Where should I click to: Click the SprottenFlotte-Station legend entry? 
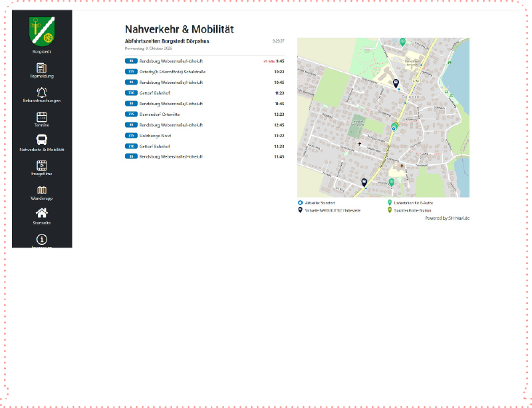click(x=410, y=210)
